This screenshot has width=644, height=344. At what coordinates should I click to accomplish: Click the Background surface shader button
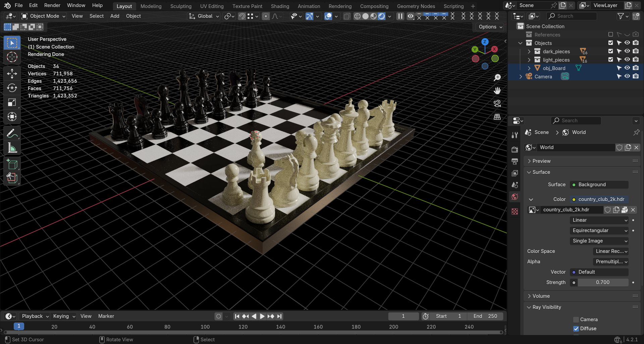click(599, 185)
